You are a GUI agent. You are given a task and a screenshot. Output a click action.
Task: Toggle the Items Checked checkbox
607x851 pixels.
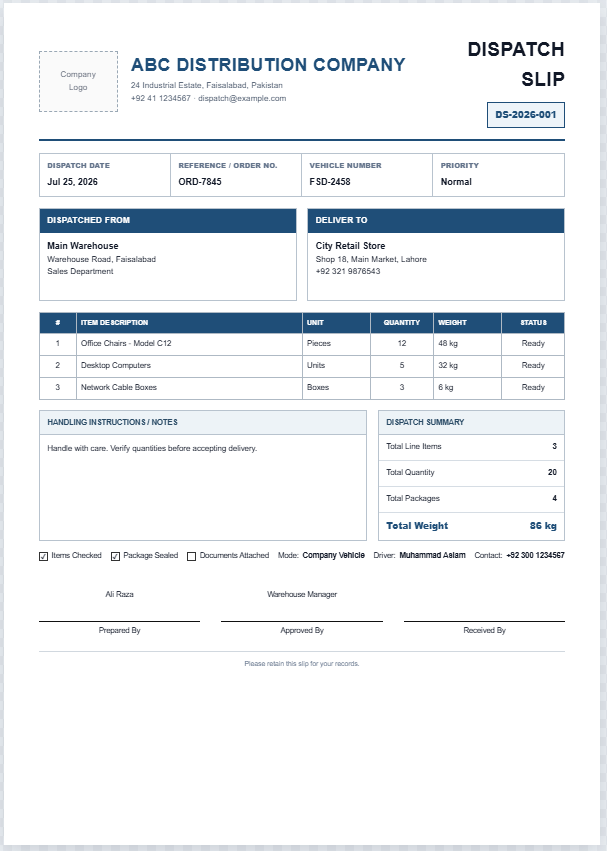tap(43, 556)
